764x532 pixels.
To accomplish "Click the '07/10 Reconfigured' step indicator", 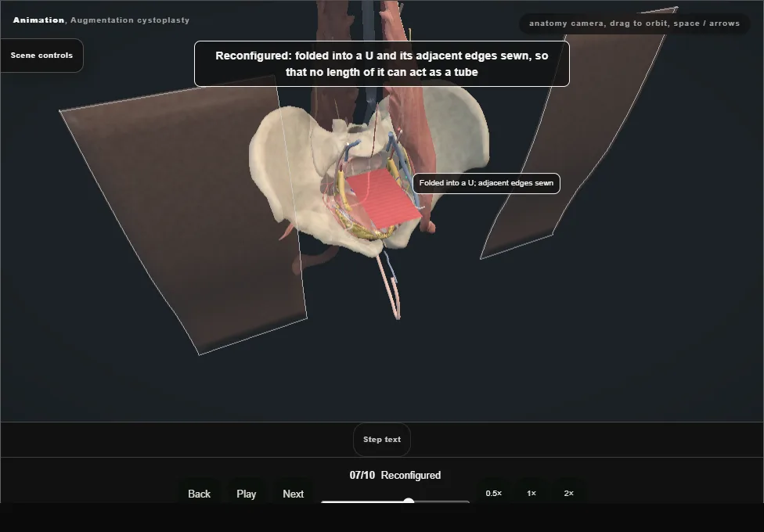I will [395, 475].
